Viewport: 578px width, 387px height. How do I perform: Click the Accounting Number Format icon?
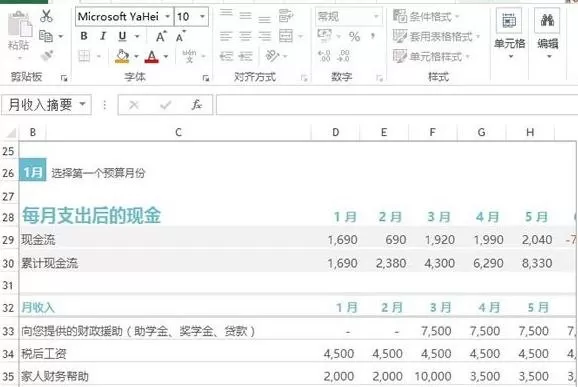[324, 35]
